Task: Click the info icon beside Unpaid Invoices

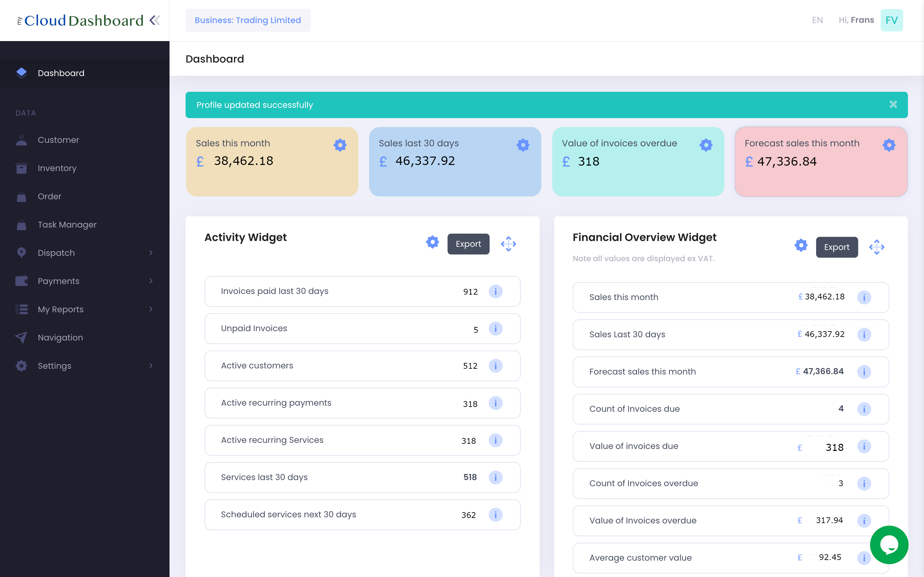Action: coord(496,329)
